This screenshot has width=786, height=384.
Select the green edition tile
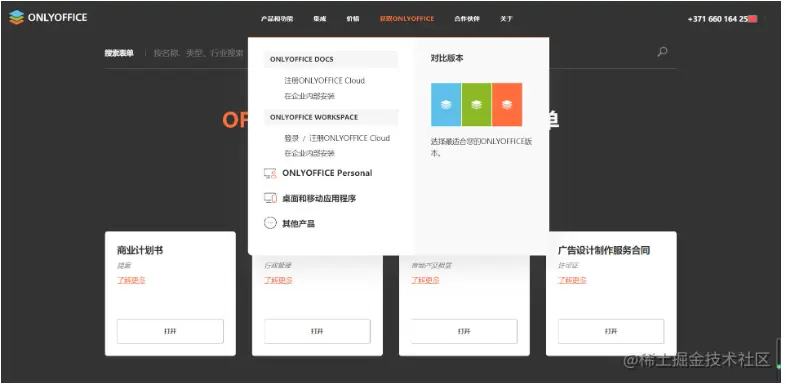476,104
